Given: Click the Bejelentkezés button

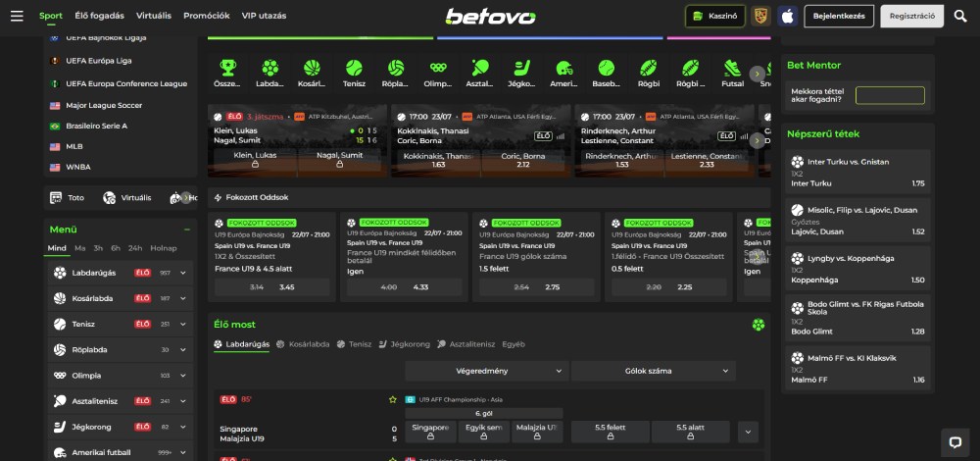Looking at the screenshot, I should tap(839, 16).
